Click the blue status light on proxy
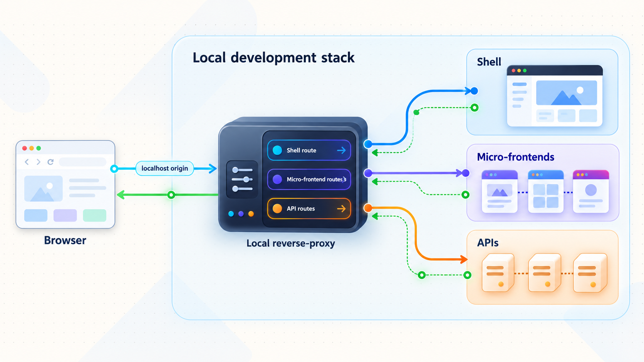This screenshot has width=644, height=362. point(231,214)
